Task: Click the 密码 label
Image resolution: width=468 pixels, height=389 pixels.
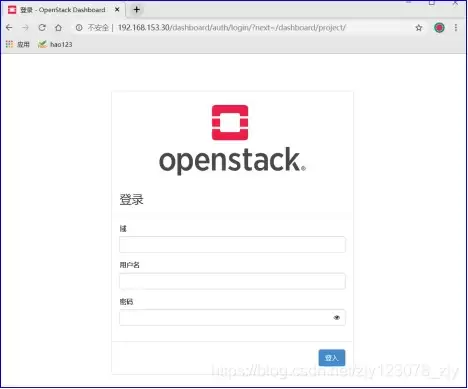Action: pos(126,302)
